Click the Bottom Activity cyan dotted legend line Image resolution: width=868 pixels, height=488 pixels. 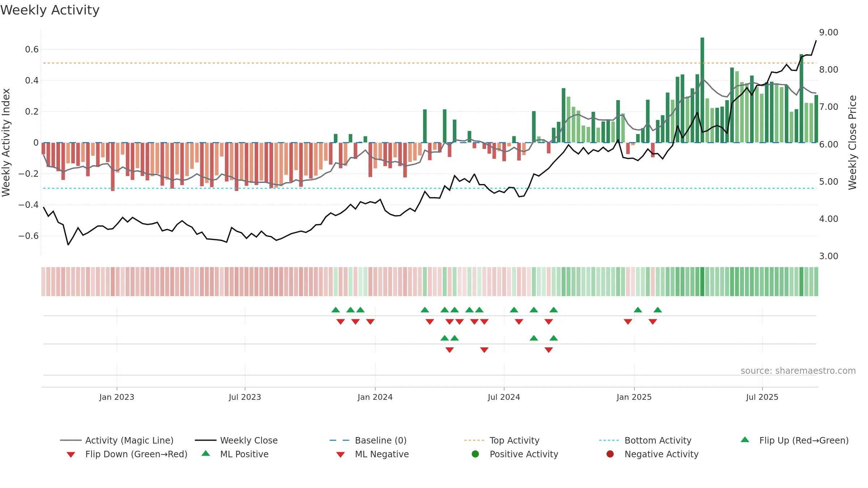[609, 440]
